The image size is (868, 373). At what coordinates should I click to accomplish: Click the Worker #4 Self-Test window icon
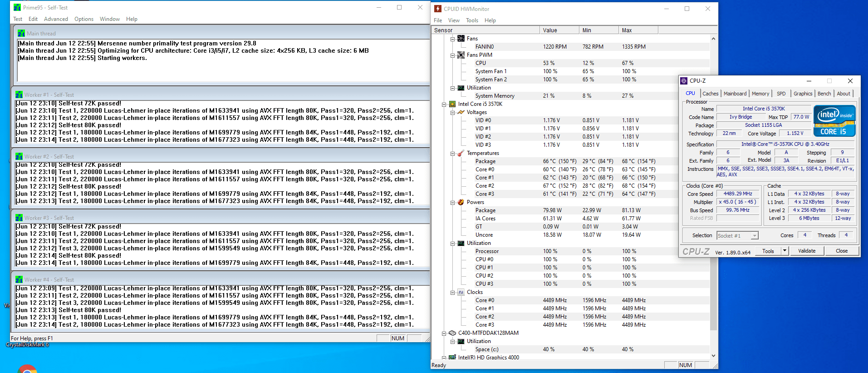tap(19, 279)
